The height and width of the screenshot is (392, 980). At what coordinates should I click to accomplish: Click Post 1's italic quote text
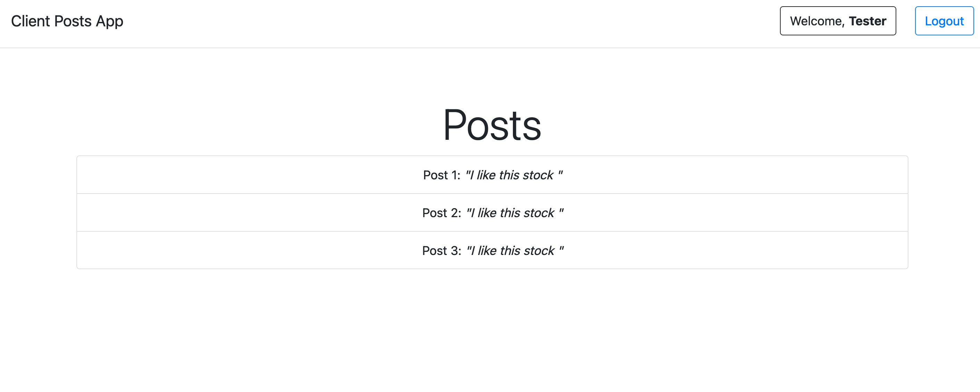coord(514,175)
